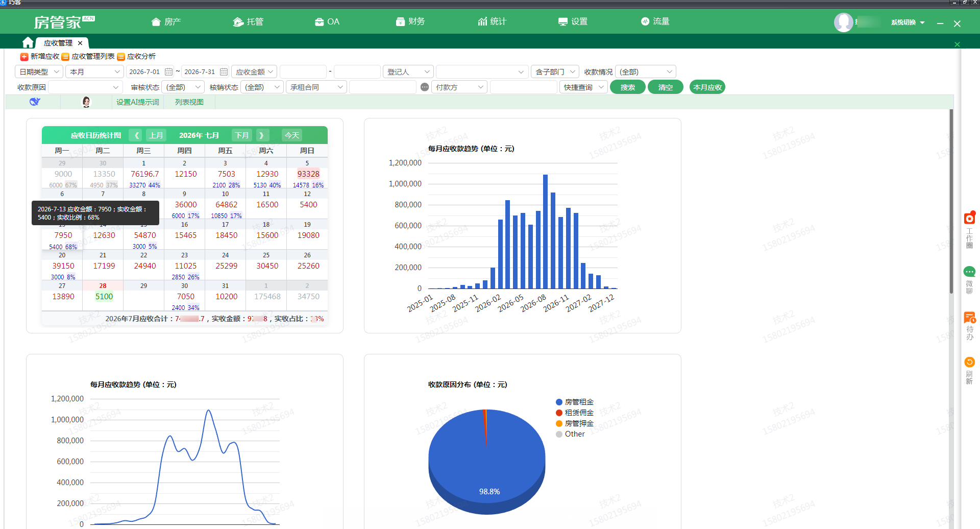Expand the 审核状态 audit status dropdown
This screenshot has height=529, width=980.
coord(183,87)
